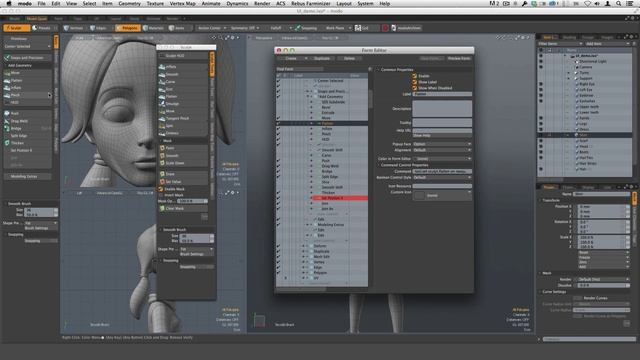Open the Texture menu

click(x=155, y=4)
